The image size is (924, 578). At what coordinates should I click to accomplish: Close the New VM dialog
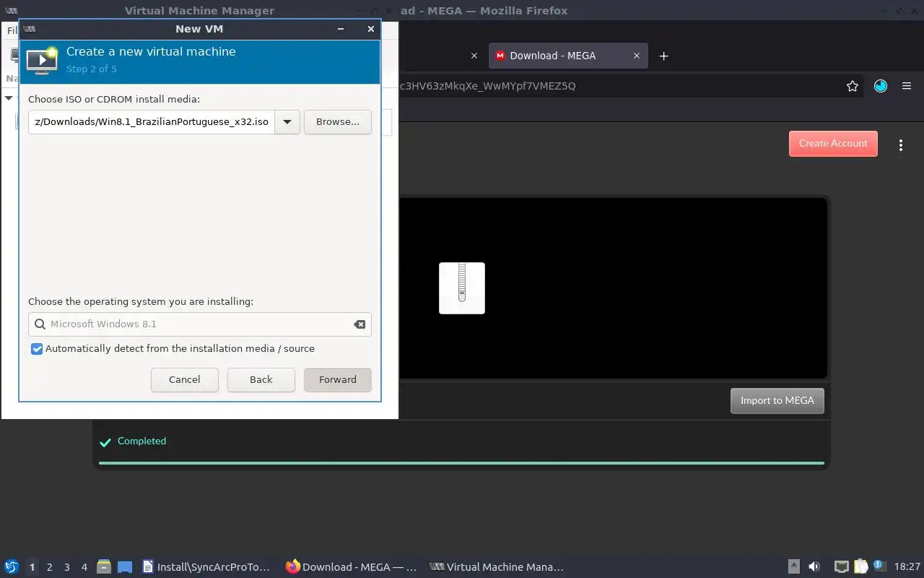[x=371, y=29]
